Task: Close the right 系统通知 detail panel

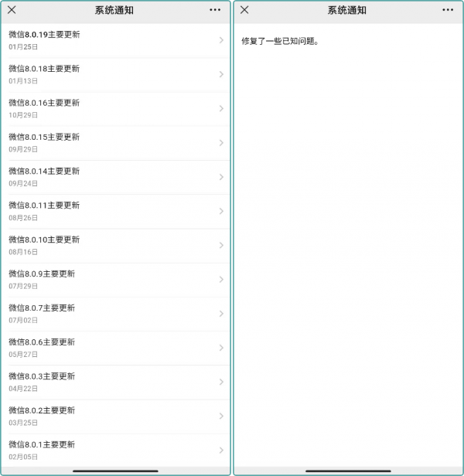Action: click(x=244, y=10)
